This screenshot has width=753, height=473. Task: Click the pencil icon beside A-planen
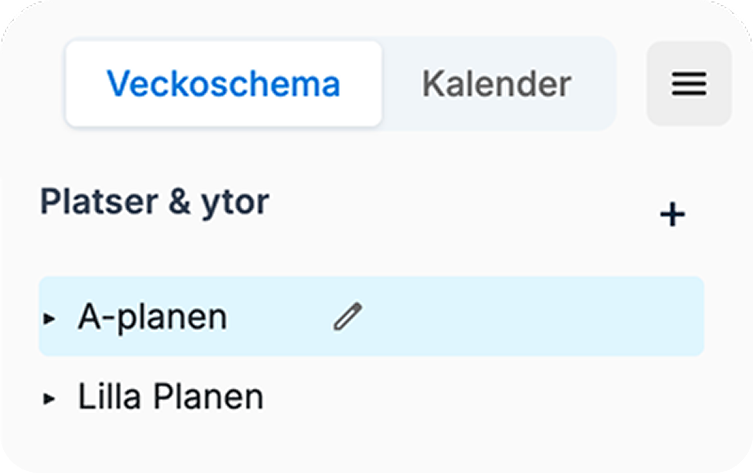coord(347,317)
